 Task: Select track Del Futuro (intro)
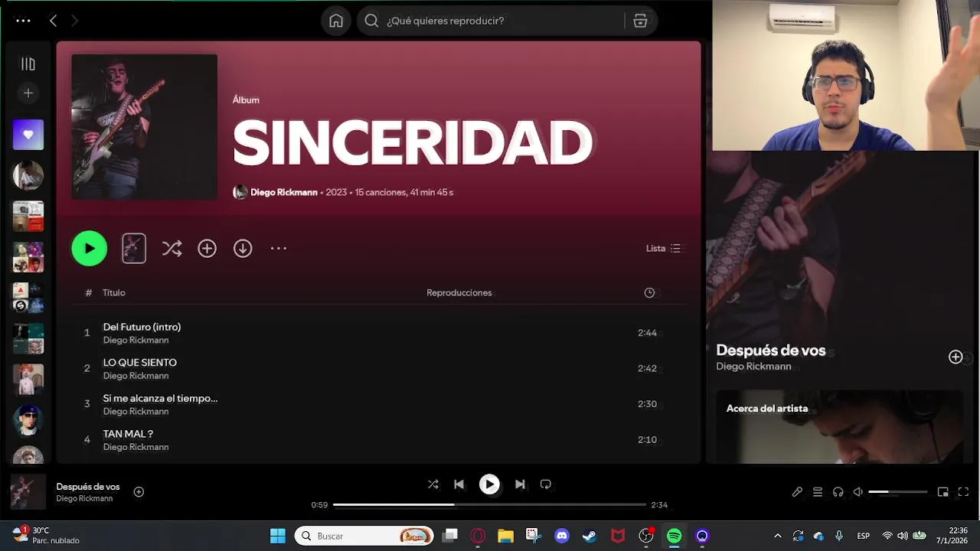(142, 327)
